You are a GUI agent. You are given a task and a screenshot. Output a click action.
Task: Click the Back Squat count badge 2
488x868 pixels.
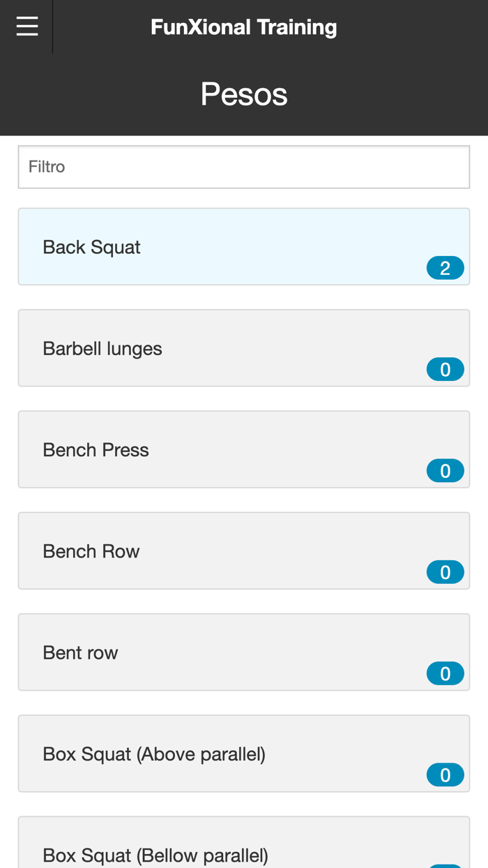click(445, 268)
